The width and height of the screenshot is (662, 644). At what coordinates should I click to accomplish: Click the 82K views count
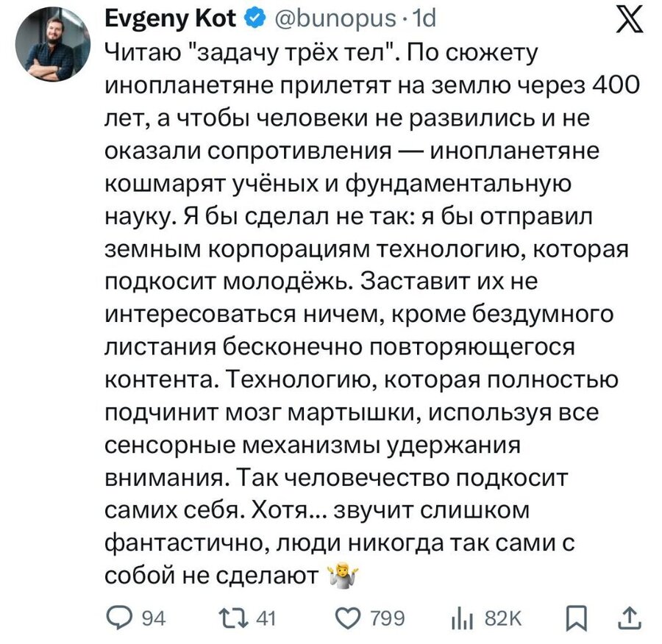pyautogui.click(x=502, y=620)
